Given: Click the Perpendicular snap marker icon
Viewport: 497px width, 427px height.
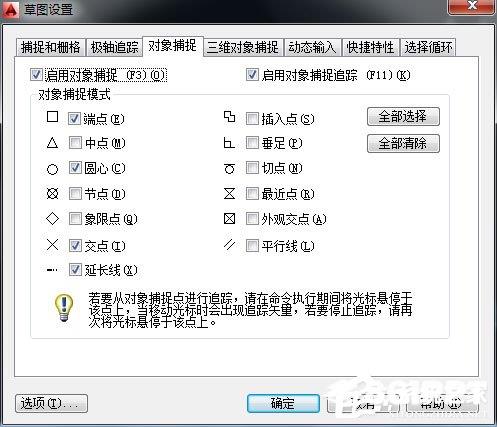Looking at the screenshot, I should click(229, 143).
